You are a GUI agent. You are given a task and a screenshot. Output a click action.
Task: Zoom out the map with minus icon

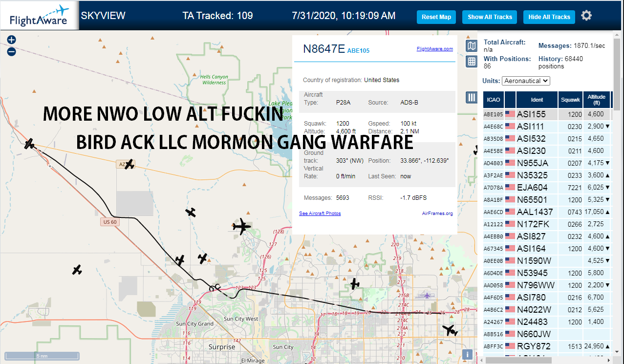pyautogui.click(x=11, y=51)
